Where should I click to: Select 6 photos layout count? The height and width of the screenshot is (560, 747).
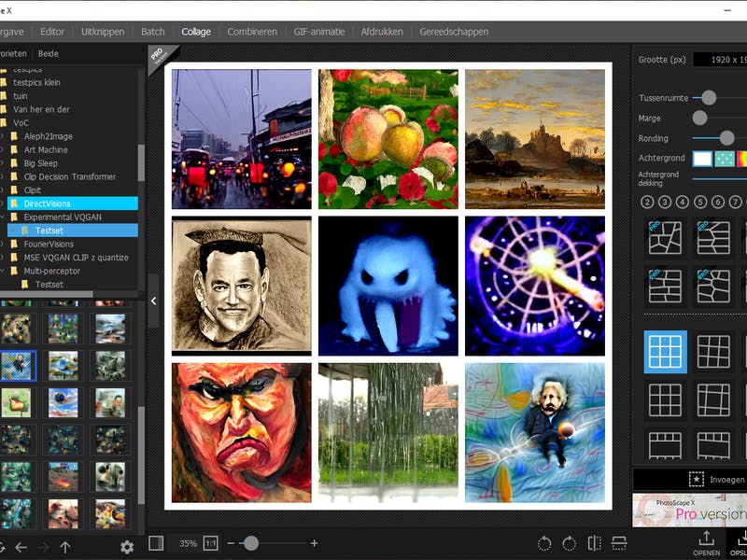(717, 202)
